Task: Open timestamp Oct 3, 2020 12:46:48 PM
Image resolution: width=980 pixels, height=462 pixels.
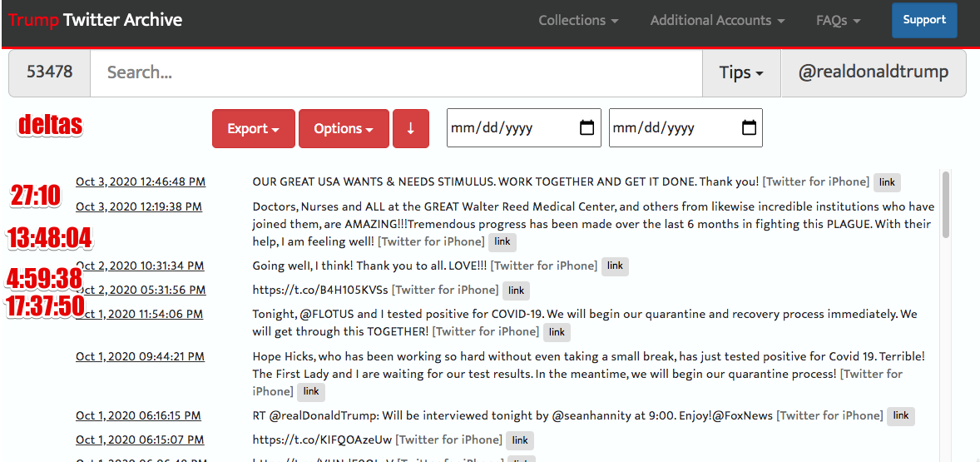Action: click(141, 182)
